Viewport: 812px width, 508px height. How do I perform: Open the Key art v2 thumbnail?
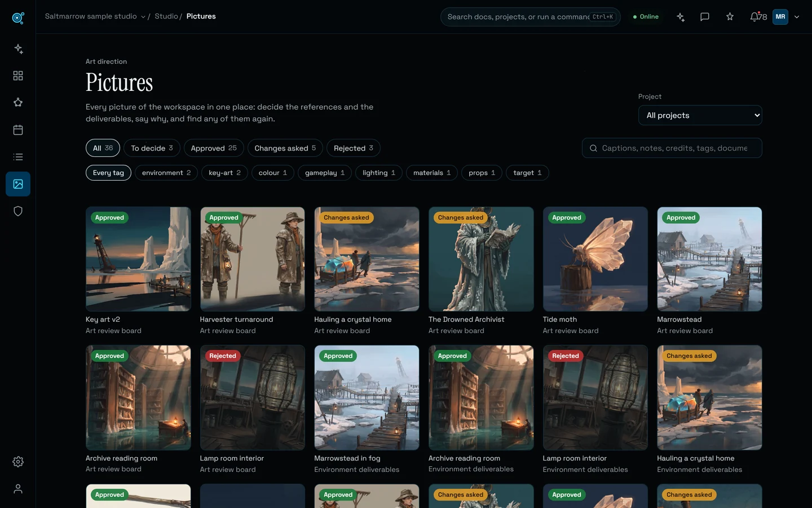pyautogui.click(x=138, y=259)
